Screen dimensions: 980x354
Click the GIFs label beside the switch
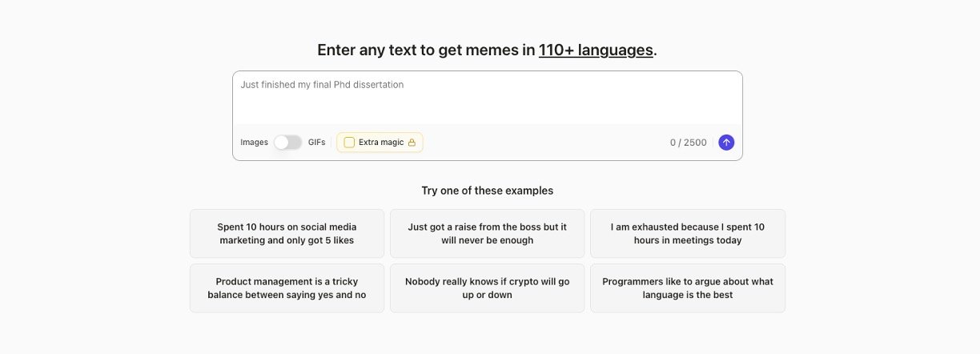click(316, 143)
